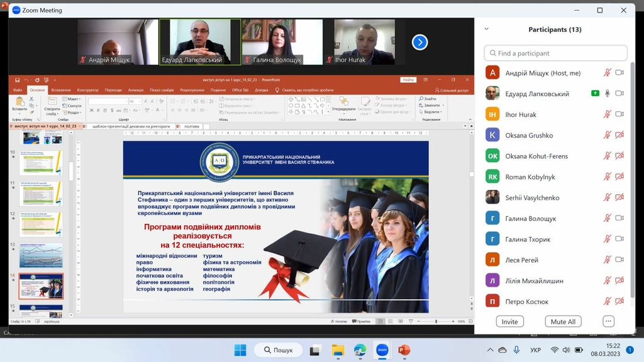Select Леся Регей in participants list
The width and height of the screenshot is (644, 362).
coord(521,260)
